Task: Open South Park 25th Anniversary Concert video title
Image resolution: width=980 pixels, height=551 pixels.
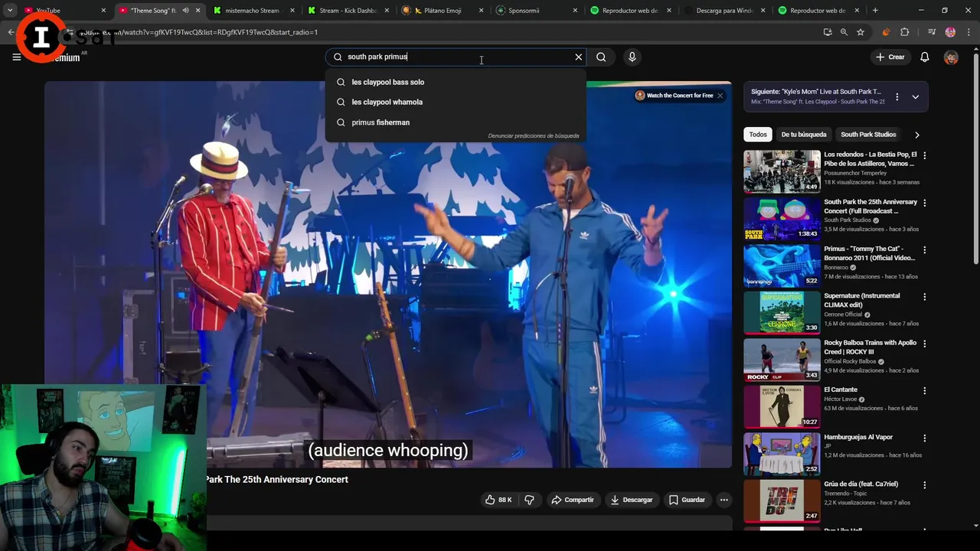Action: point(871,207)
